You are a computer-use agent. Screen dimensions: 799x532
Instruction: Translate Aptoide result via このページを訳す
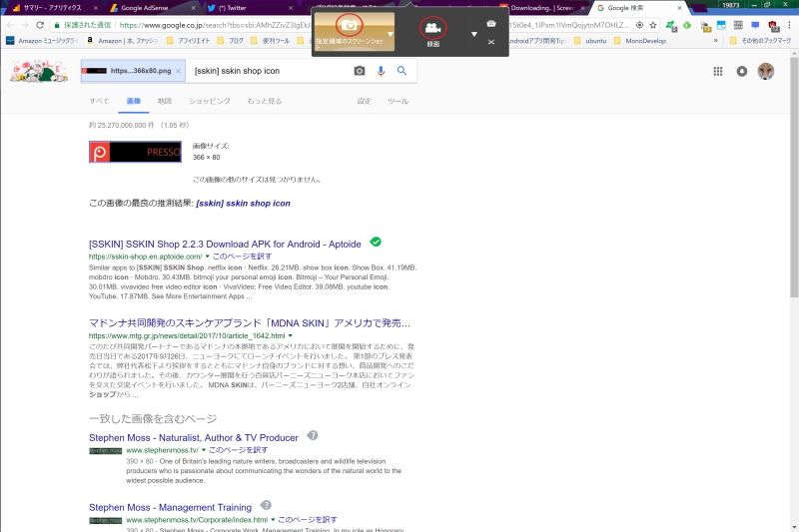coord(242,257)
